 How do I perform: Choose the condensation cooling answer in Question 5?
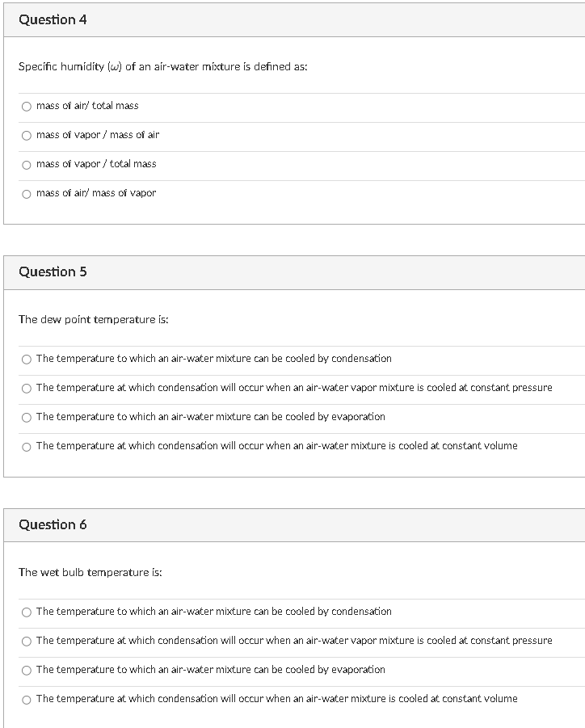point(27,359)
